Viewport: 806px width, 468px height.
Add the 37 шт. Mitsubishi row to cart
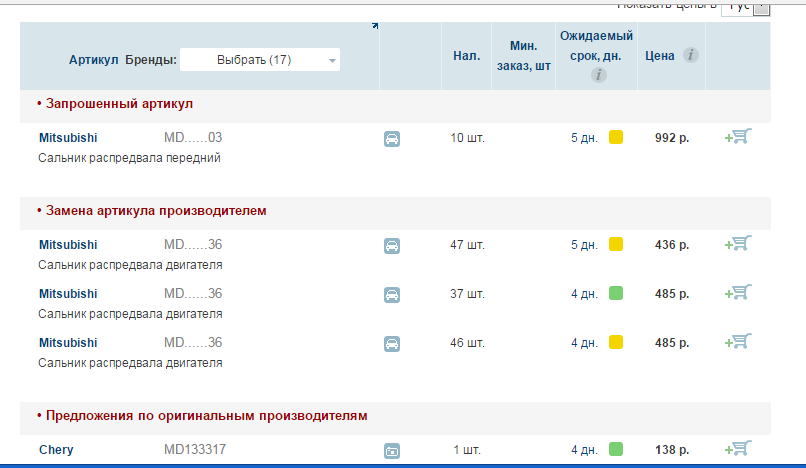click(738, 293)
